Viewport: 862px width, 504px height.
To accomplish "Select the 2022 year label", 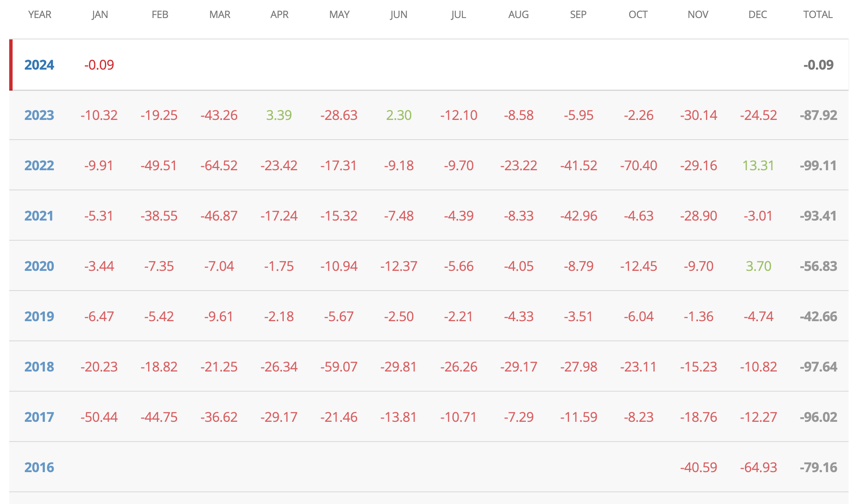I will click(39, 166).
